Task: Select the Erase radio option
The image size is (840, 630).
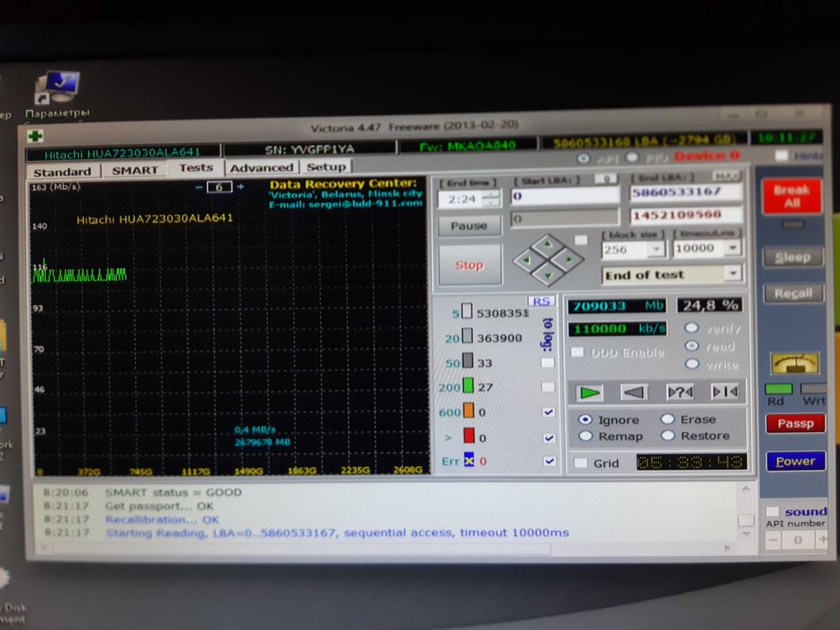Action: [667, 418]
